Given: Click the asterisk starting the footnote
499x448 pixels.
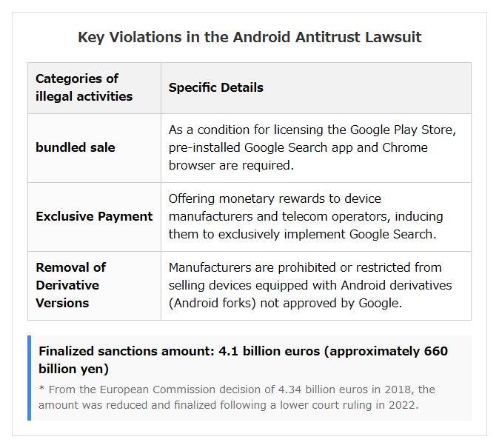Looking at the screenshot, I should pos(41,389).
